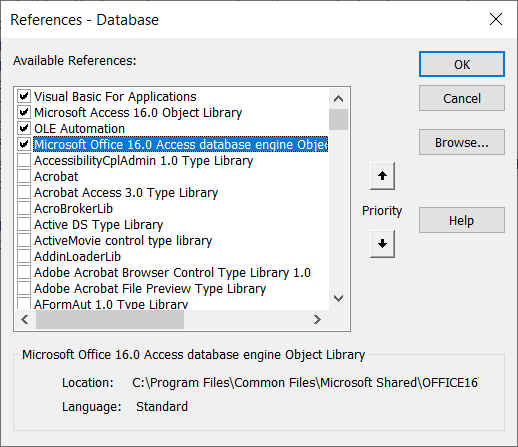Click the Language value Standard
Viewport: 518px width, 447px height.
coord(162,407)
